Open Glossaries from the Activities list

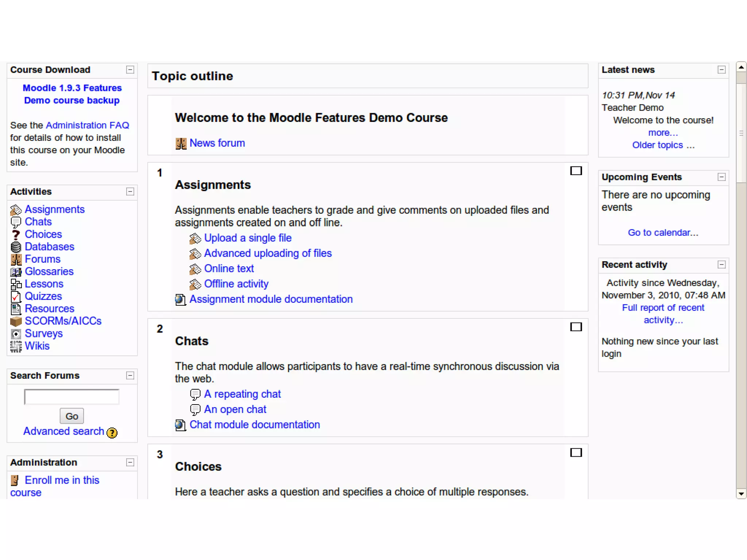(49, 271)
